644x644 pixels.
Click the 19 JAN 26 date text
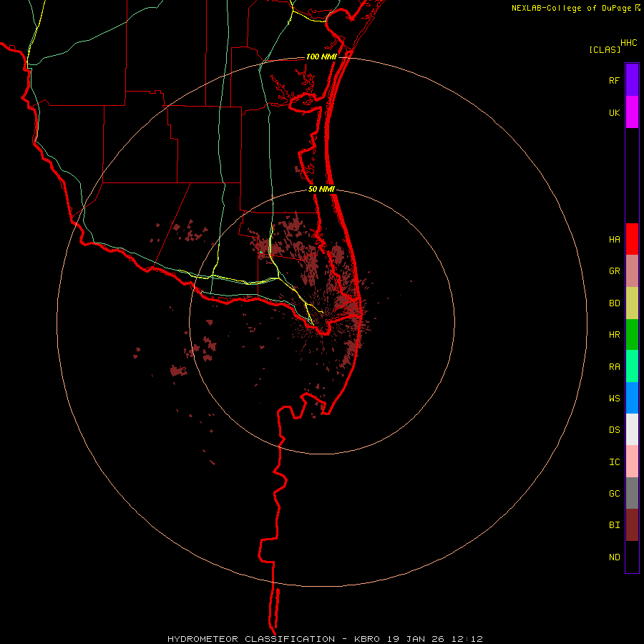click(416, 639)
